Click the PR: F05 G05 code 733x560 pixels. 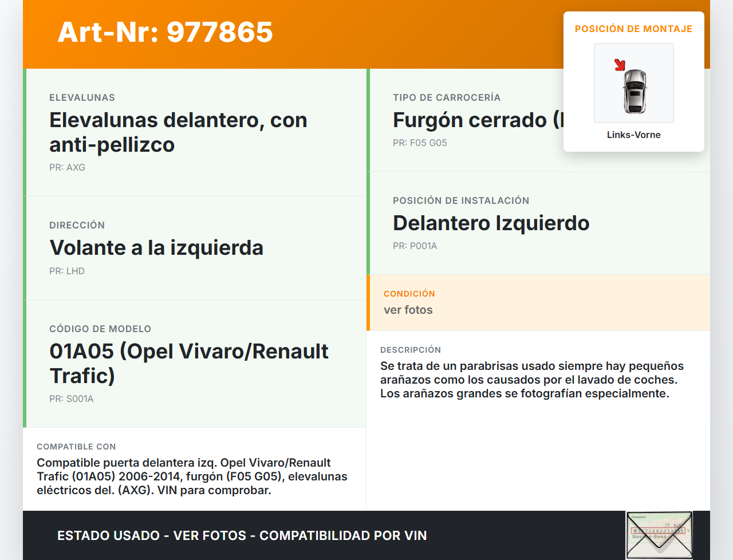[x=420, y=143]
